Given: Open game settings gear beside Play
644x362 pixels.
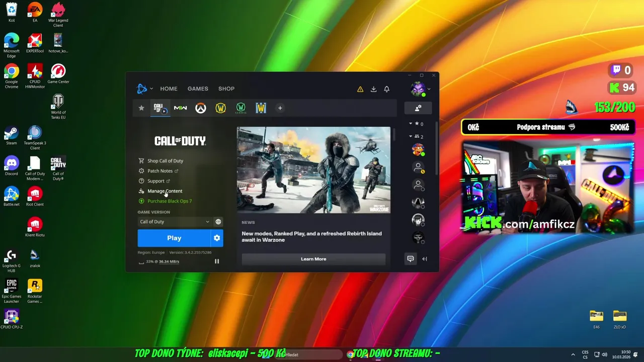Looking at the screenshot, I should (217, 238).
